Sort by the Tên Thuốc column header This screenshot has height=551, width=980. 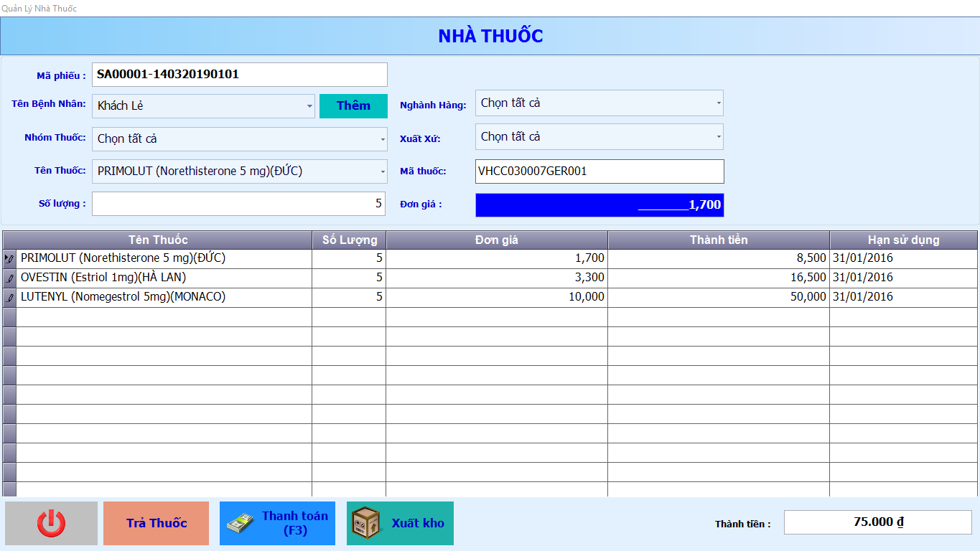pos(158,240)
